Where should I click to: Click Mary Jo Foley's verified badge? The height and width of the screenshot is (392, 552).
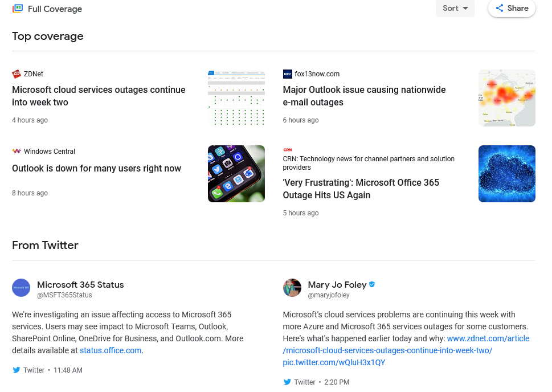tap(372, 285)
